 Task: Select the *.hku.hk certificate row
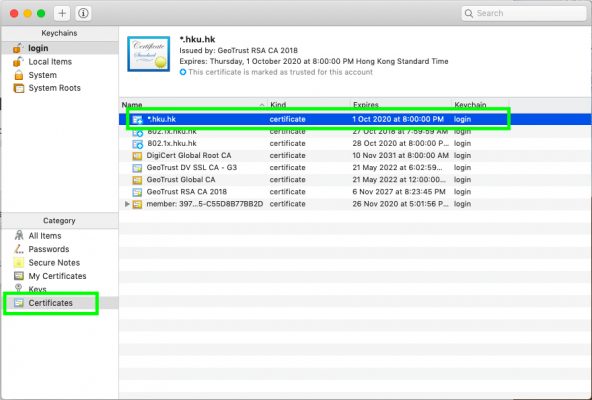pyautogui.click(x=355, y=119)
